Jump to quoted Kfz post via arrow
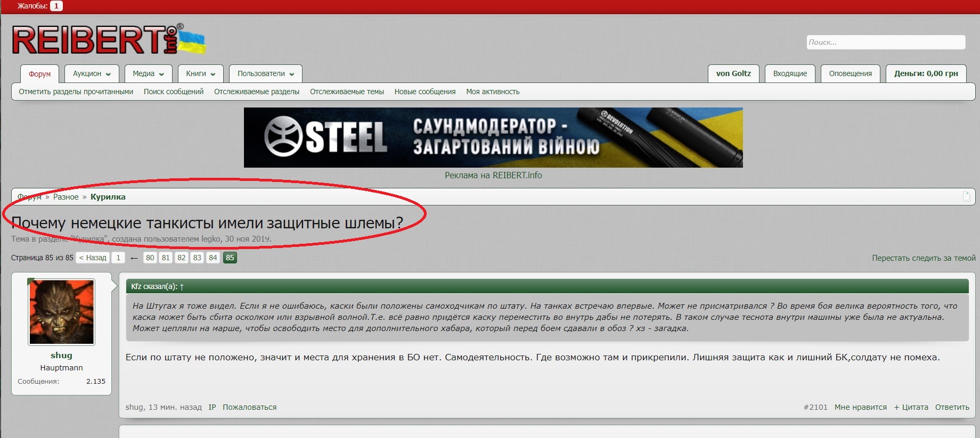Viewport: 980px width, 438px height. (x=182, y=287)
